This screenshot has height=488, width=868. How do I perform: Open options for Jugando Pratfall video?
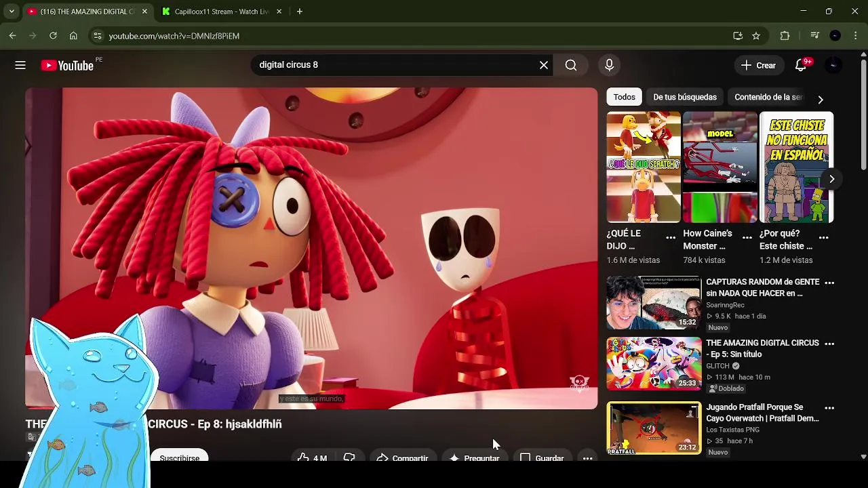[829, 408]
